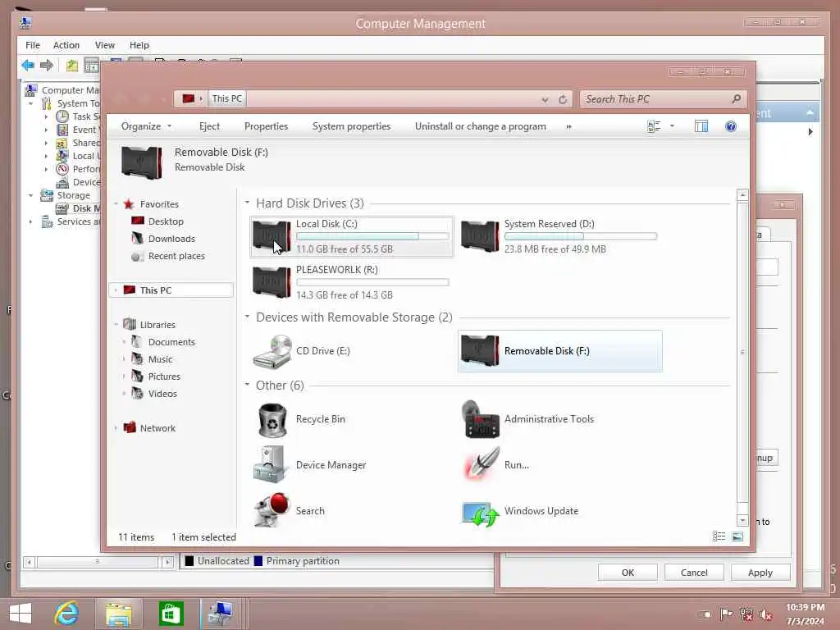840x630 pixels.
Task: Collapse the Libraries tree node
Action: tap(116, 325)
